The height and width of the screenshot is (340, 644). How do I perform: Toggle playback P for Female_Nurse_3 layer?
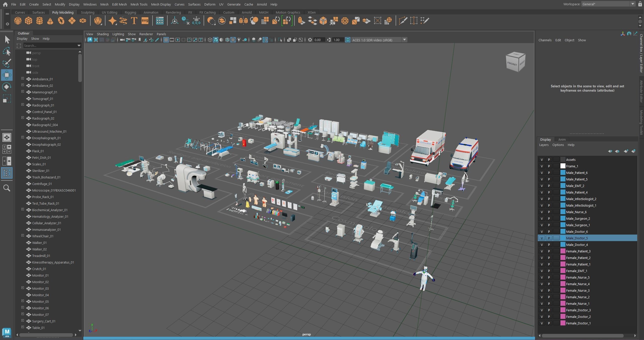(549, 290)
